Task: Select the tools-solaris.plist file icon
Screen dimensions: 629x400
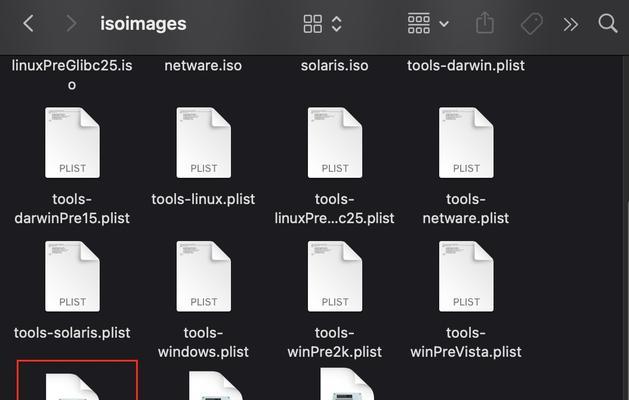Action: tap(72, 276)
